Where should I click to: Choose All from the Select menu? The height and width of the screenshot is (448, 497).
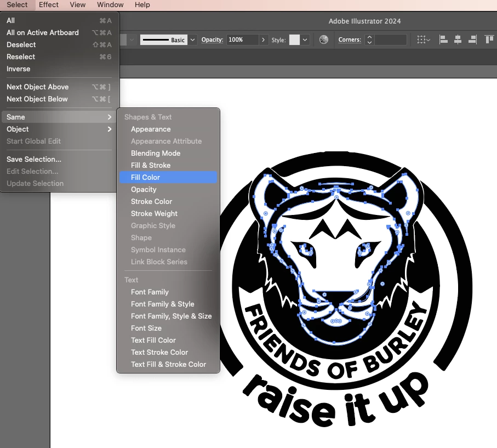(x=59, y=21)
